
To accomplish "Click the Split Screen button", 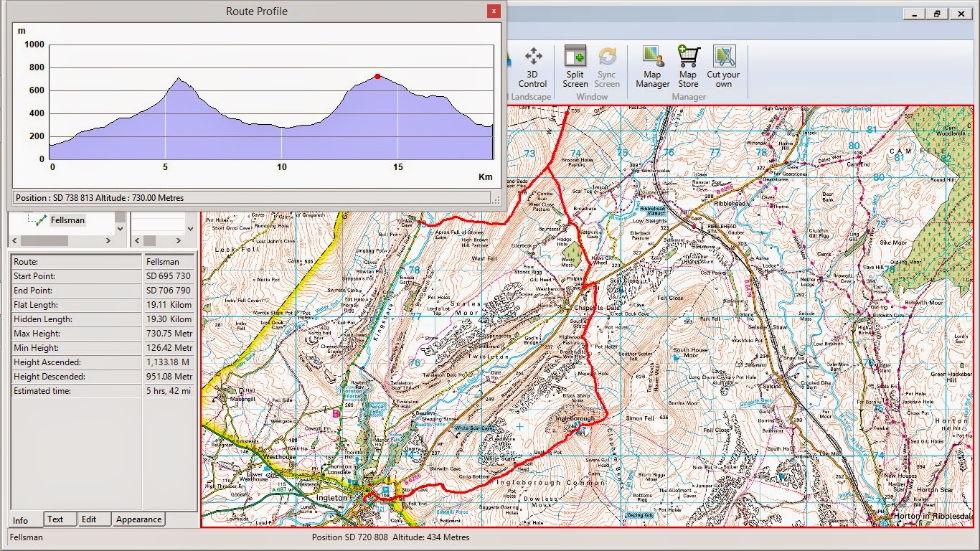I will 575,67.
